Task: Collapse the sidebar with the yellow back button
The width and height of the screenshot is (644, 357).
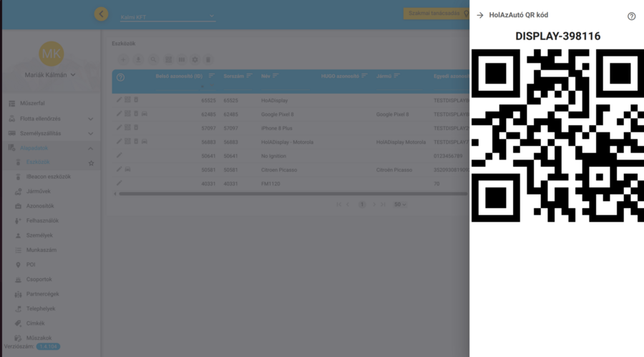Action: [101, 14]
